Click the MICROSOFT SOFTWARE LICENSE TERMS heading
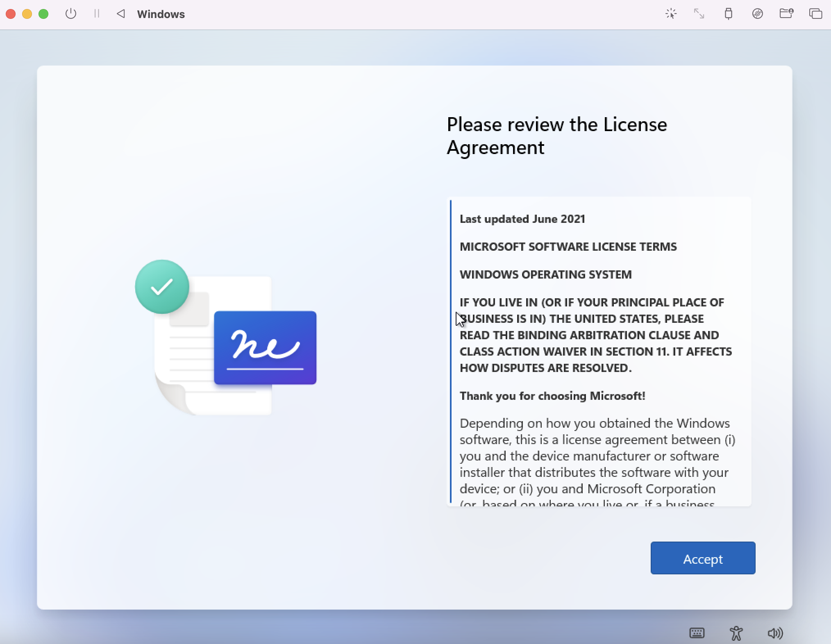Image resolution: width=831 pixels, height=644 pixels. 568,247
